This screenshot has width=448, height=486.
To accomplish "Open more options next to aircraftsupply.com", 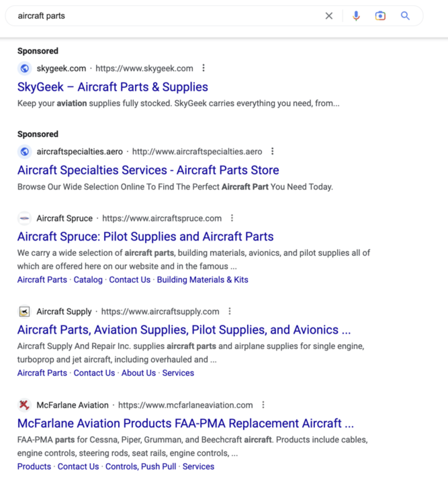I will point(230,311).
